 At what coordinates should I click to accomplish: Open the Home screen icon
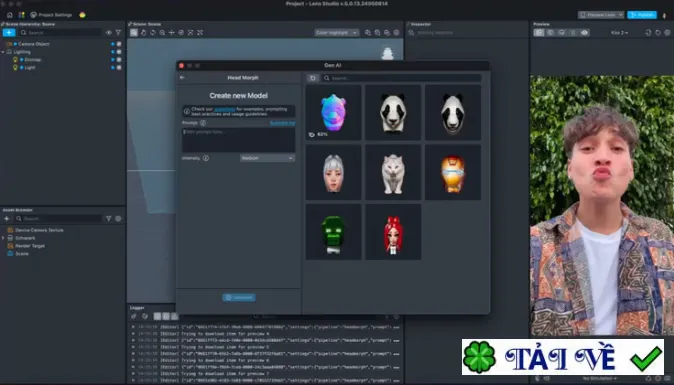[9, 15]
